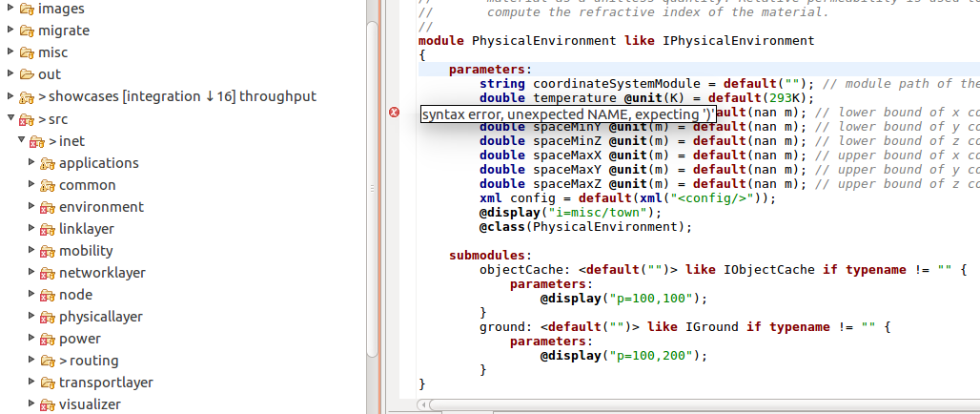Expand the node package arrow
The width and height of the screenshot is (980, 414).
click(31, 295)
